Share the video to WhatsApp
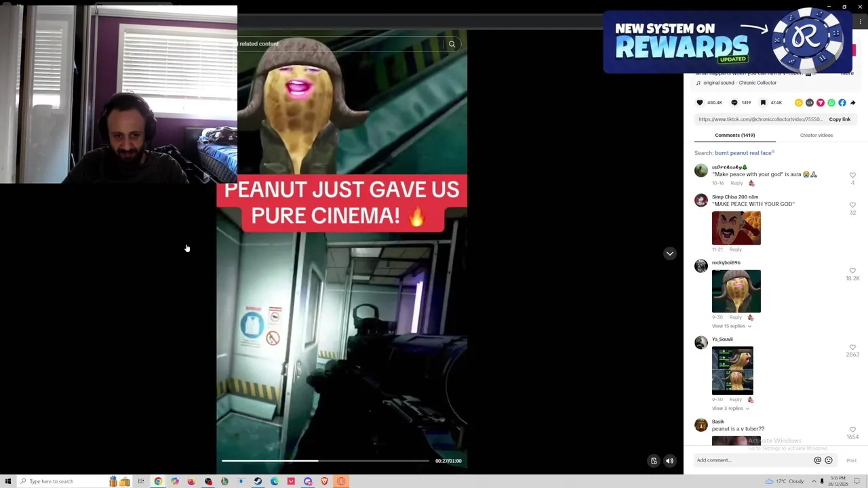Image resolution: width=868 pixels, height=488 pixels. 831,102
